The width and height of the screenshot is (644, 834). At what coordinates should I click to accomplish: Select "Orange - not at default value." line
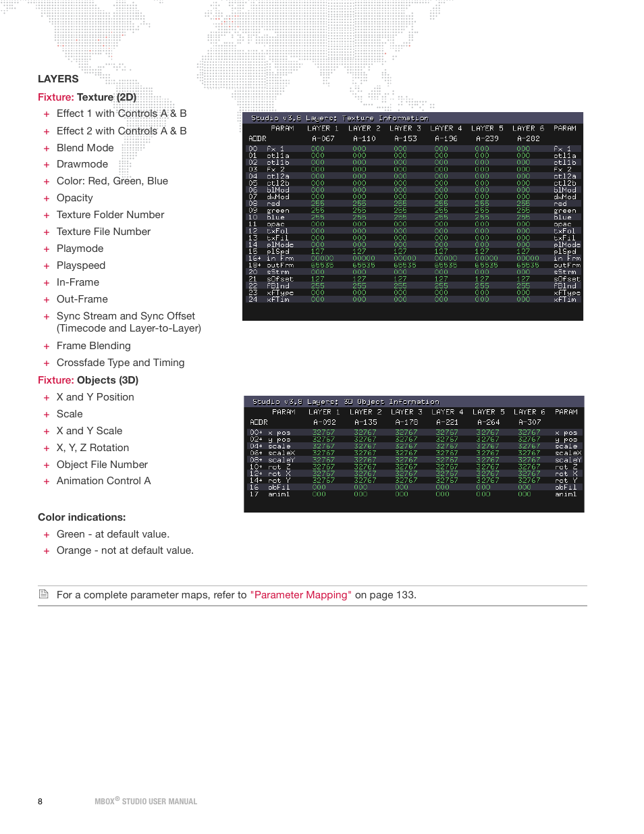point(125,550)
